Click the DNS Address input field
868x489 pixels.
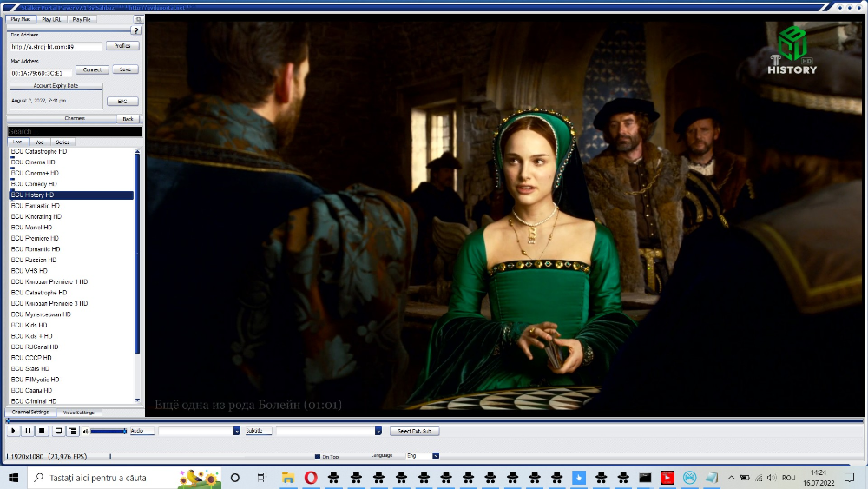coord(56,47)
